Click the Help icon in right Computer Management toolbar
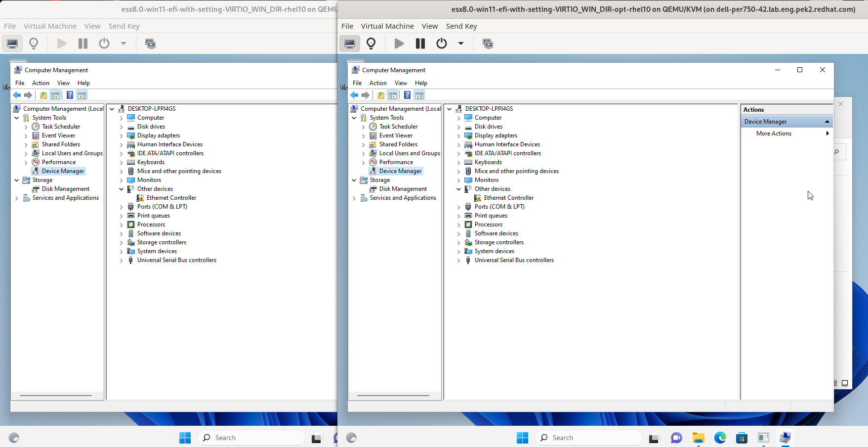This screenshot has width=868, height=447. click(x=407, y=95)
